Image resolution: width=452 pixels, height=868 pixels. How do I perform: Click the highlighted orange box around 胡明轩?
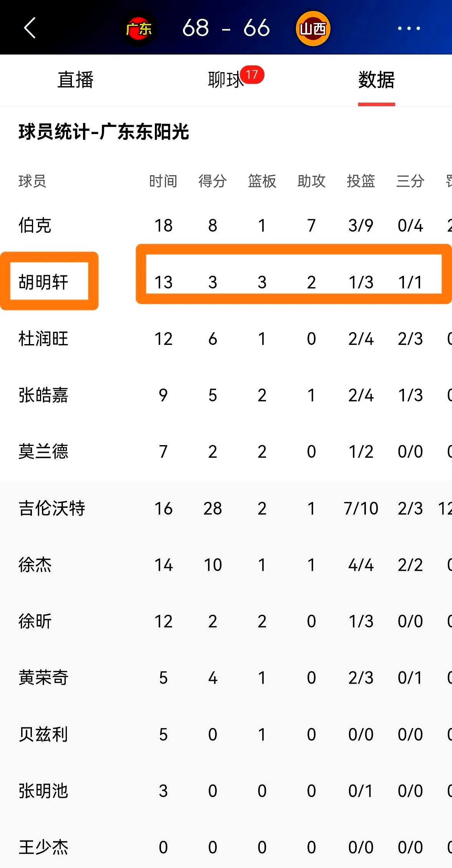point(49,281)
